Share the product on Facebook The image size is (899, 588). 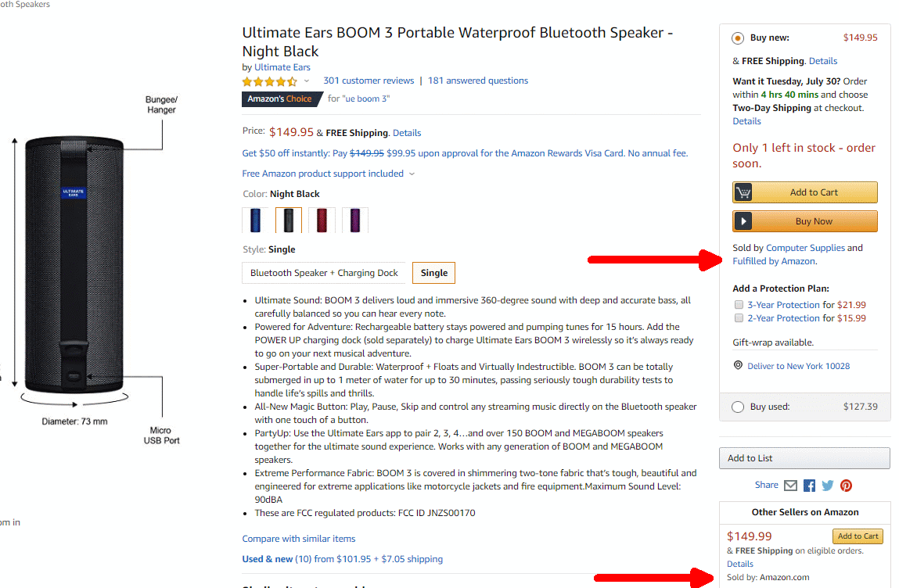pyautogui.click(x=809, y=486)
